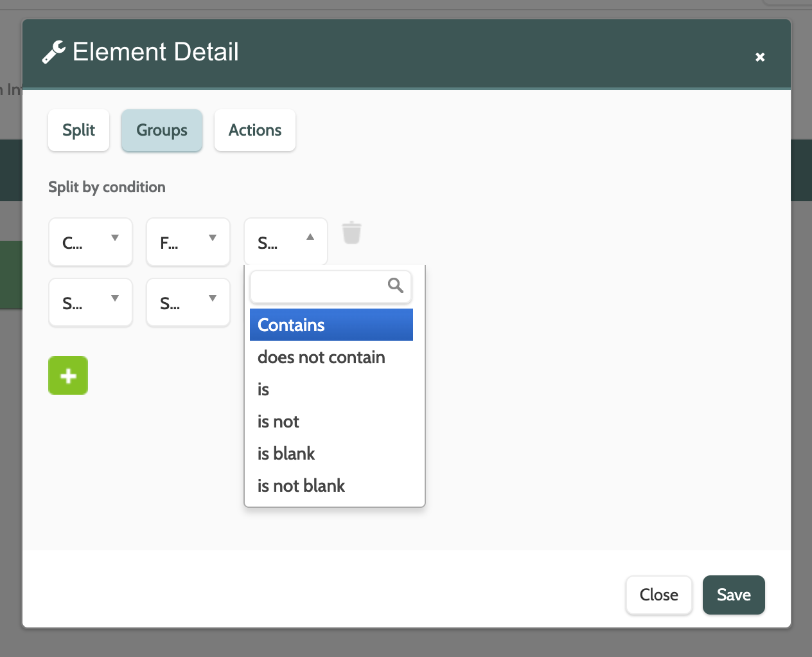
Task: Click the Save button
Action: click(x=734, y=595)
